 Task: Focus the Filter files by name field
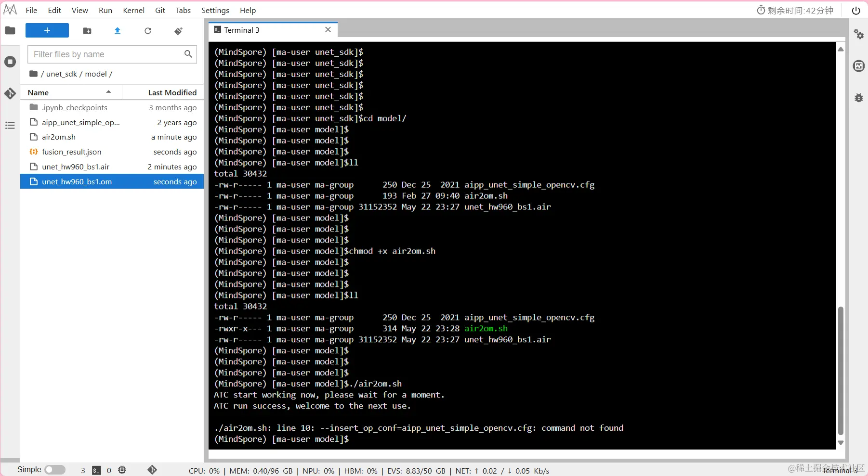tap(112, 54)
